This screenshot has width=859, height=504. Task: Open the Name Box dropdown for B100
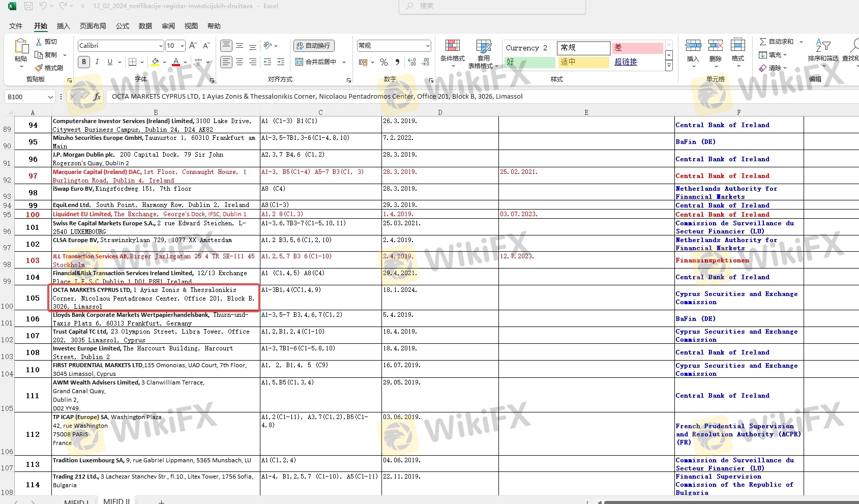tap(50, 97)
